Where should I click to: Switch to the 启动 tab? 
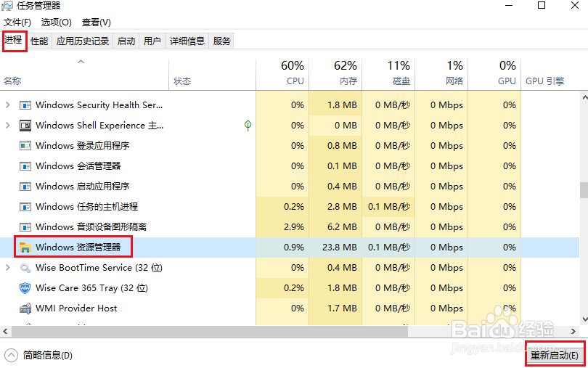[x=126, y=41]
